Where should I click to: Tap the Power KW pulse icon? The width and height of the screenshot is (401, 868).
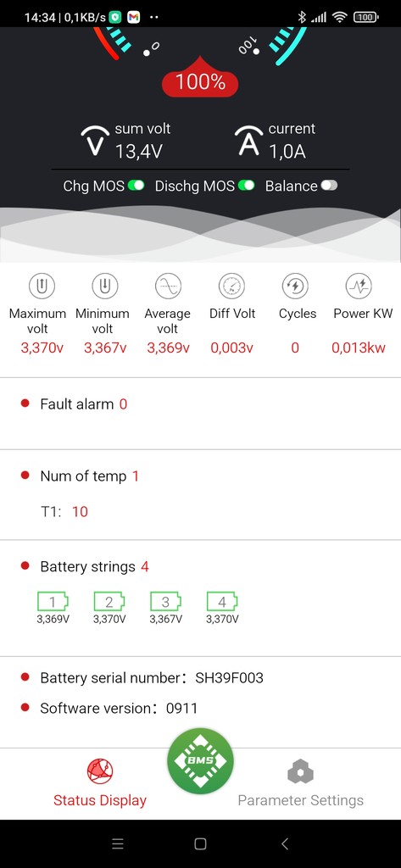pyautogui.click(x=359, y=286)
